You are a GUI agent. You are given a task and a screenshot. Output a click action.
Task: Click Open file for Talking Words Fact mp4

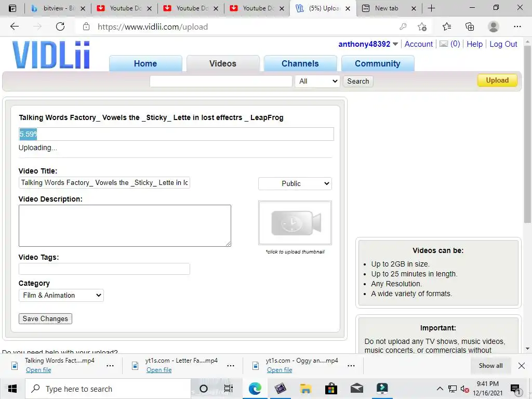[38, 370]
